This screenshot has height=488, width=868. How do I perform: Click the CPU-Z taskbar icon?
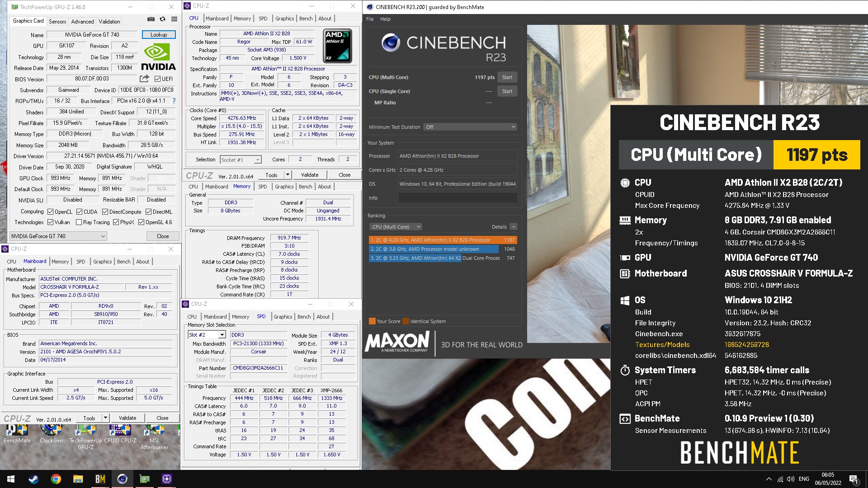[x=167, y=479]
